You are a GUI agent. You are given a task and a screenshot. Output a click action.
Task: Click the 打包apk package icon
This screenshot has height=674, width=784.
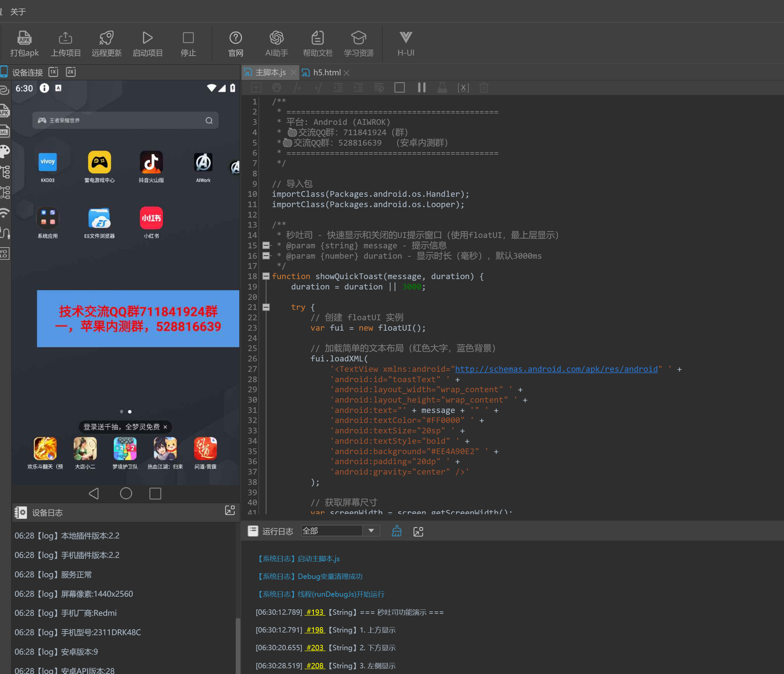(x=24, y=38)
